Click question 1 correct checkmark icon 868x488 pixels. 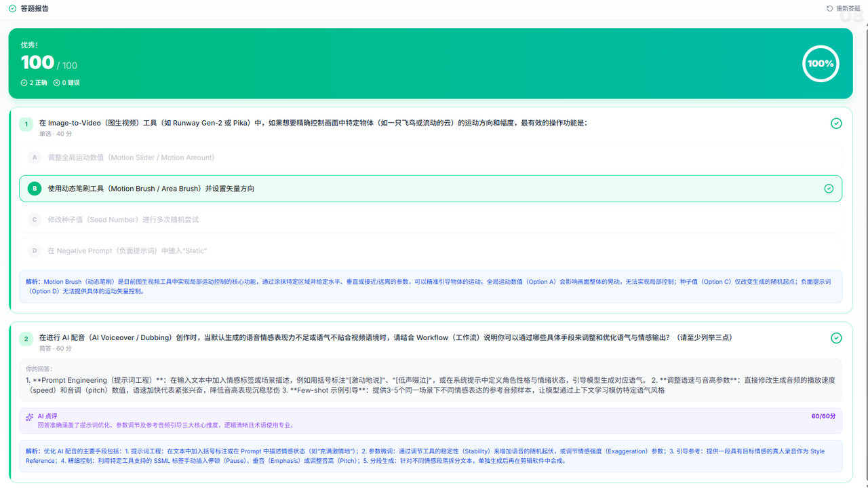point(836,123)
